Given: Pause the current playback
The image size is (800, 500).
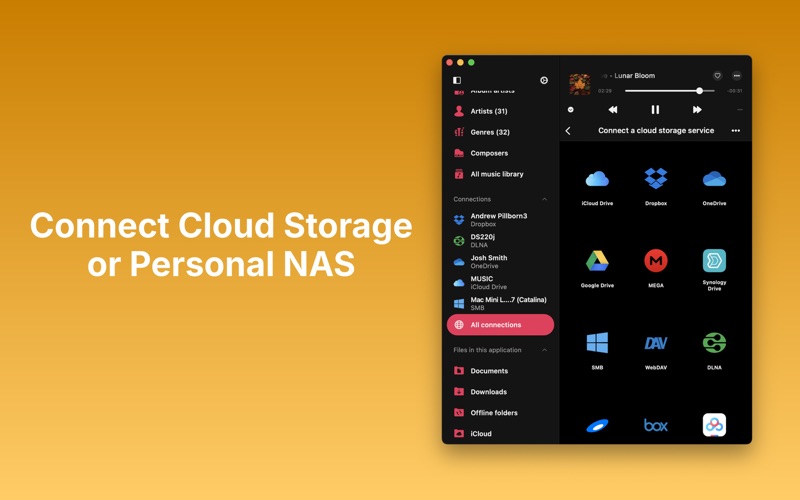Looking at the screenshot, I should pyautogui.click(x=655, y=110).
